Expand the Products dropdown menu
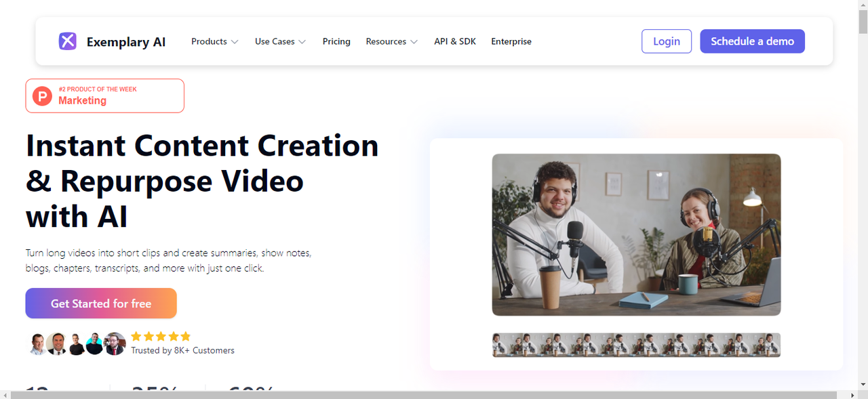The width and height of the screenshot is (868, 399). (214, 41)
